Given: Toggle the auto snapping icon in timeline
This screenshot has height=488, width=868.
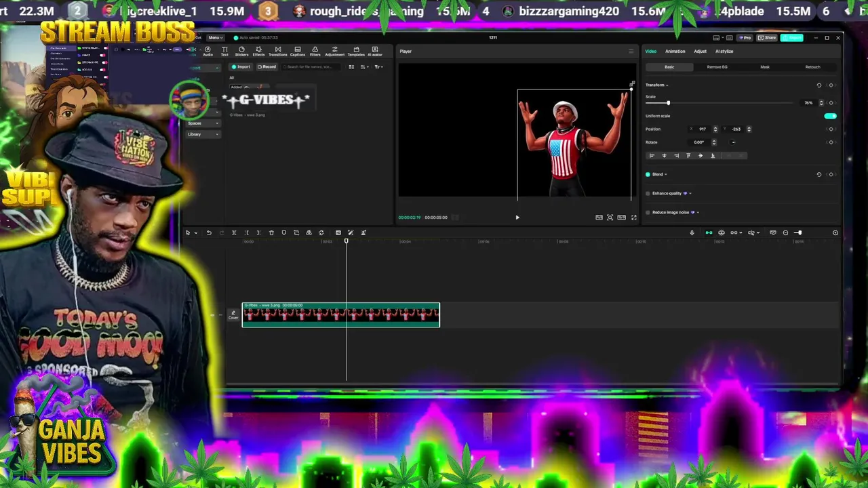Looking at the screenshot, I should point(722,232).
